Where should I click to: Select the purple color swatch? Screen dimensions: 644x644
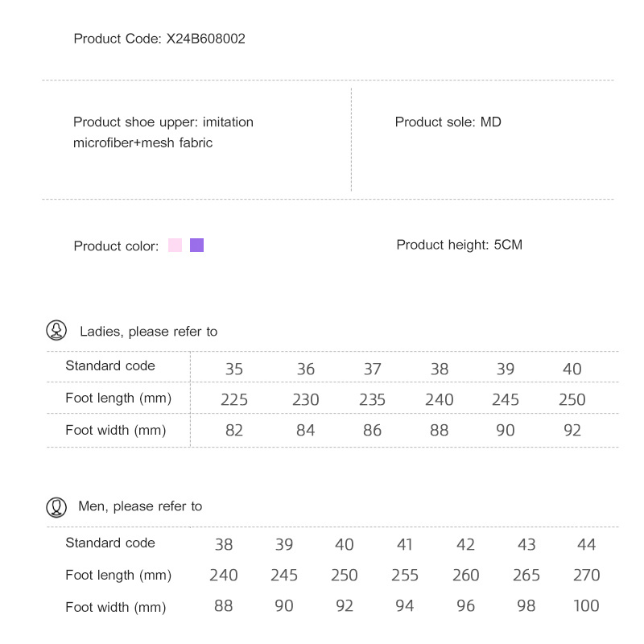(196, 246)
